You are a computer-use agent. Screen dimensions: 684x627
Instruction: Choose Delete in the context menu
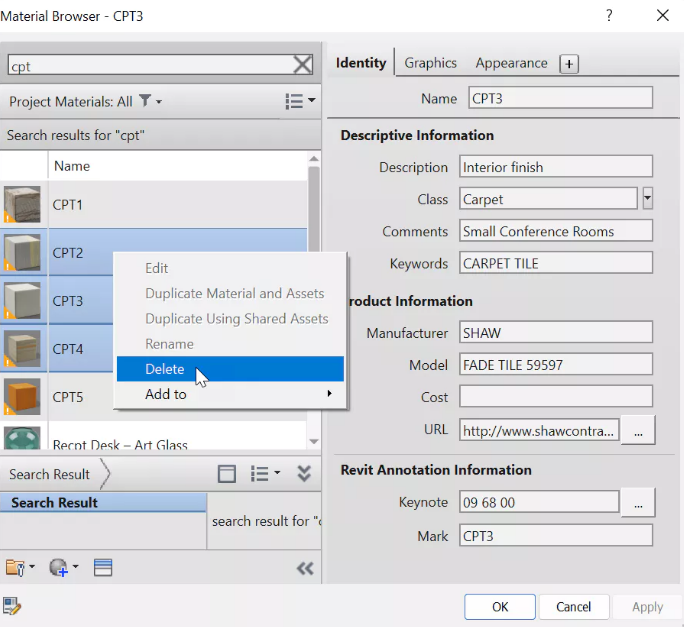tap(230, 369)
